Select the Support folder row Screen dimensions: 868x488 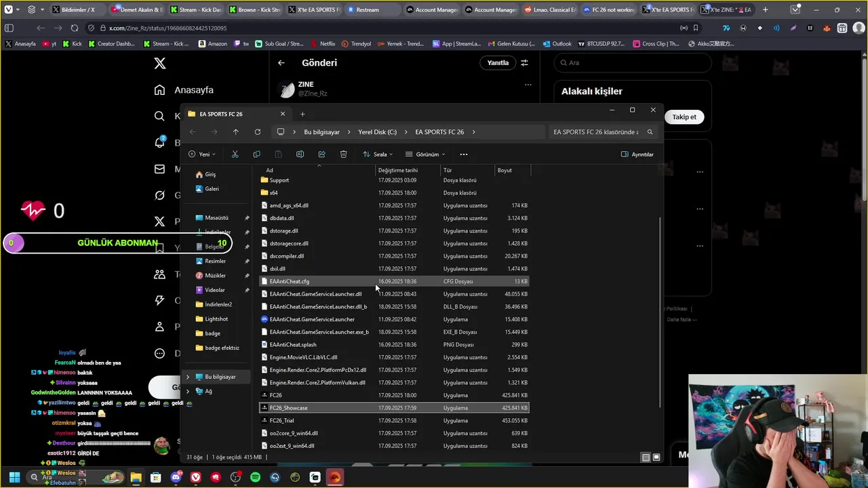(x=393, y=180)
